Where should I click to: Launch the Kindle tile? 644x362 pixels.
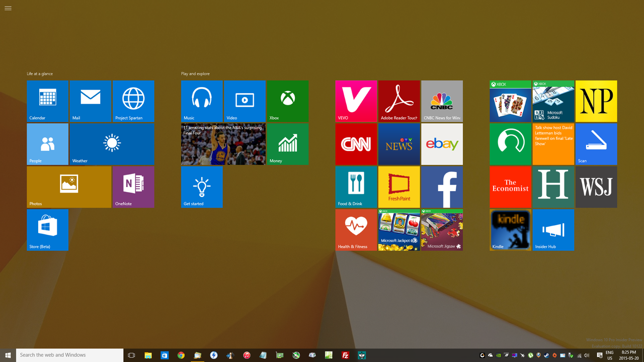(510, 230)
